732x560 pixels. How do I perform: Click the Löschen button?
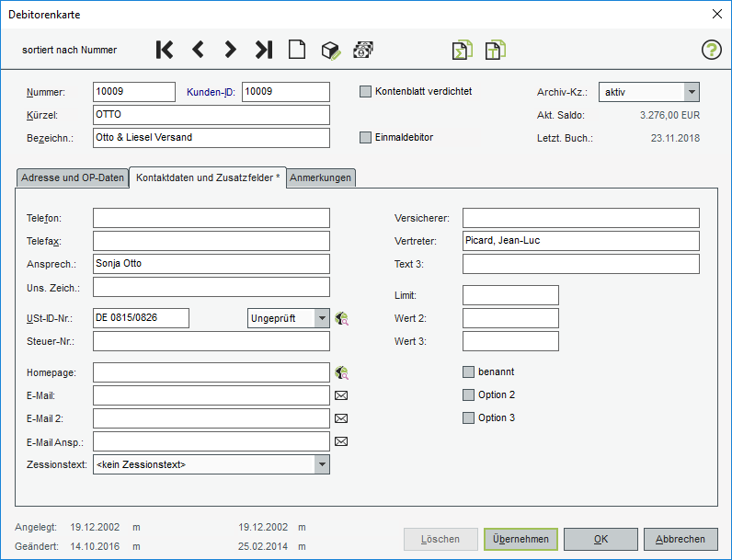(440, 539)
